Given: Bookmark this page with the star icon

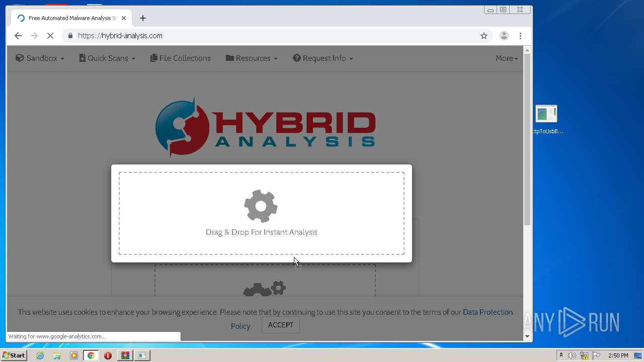Looking at the screenshot, I should tap(484, 36).
